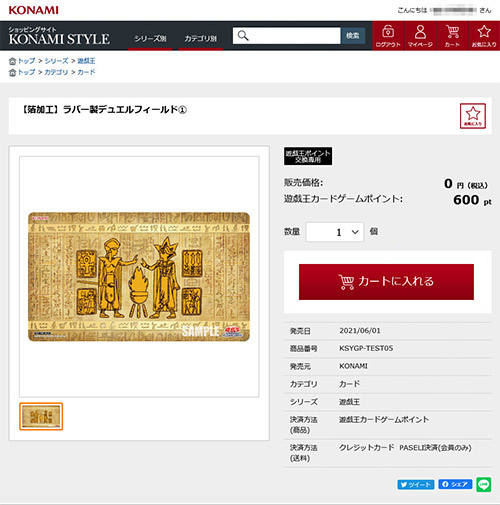Follow the 遊戯王 breadcrumb link
Viewport: 500px width, 505px height.
coord(86,61)
